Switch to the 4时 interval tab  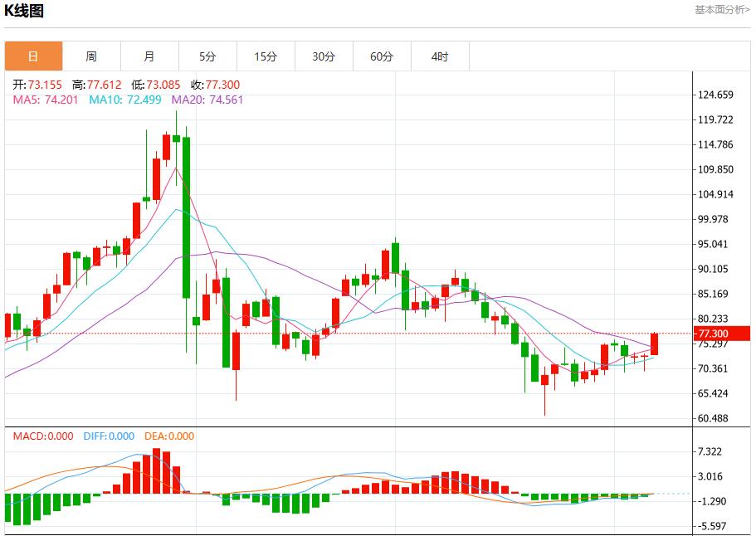440,56
